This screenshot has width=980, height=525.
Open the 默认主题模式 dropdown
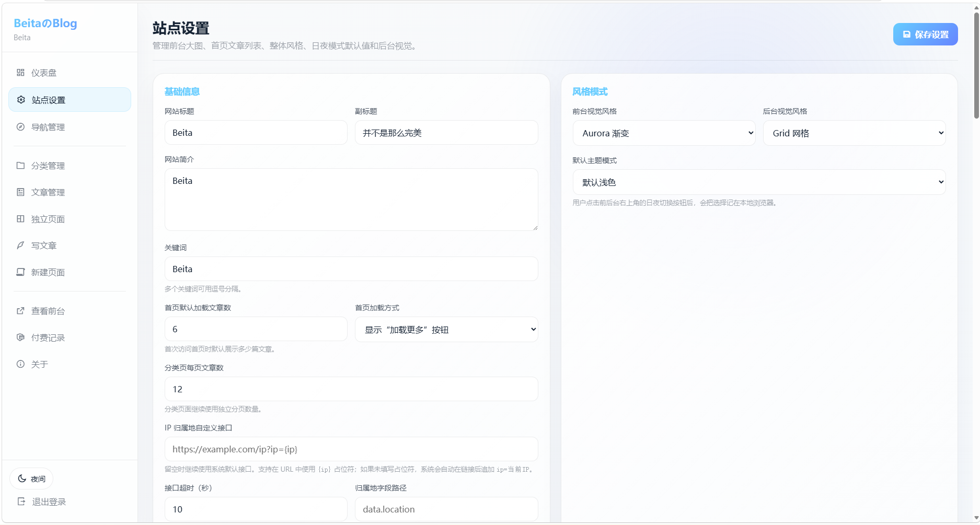758,182
